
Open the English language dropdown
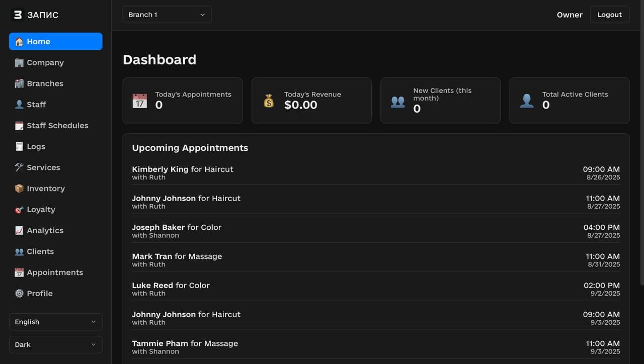[x=55, y=322]
